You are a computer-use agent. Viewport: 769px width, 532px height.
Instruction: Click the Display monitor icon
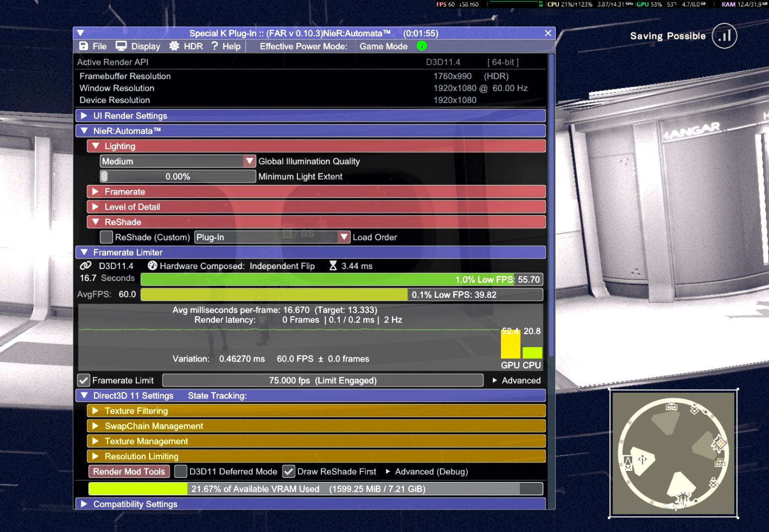(x=121, y=46)
